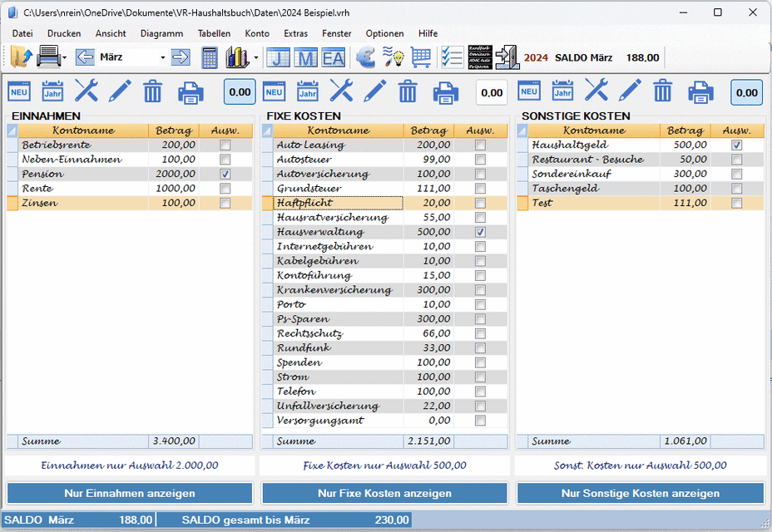
Task: Click the shopping cart icon in the toolbar
Action: (x=421, y=57)
